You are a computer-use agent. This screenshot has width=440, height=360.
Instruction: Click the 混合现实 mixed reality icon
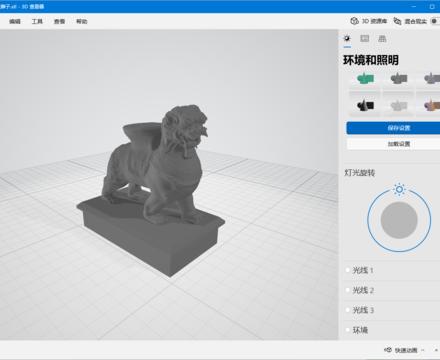pyautogui.click(x=397, y=21)
